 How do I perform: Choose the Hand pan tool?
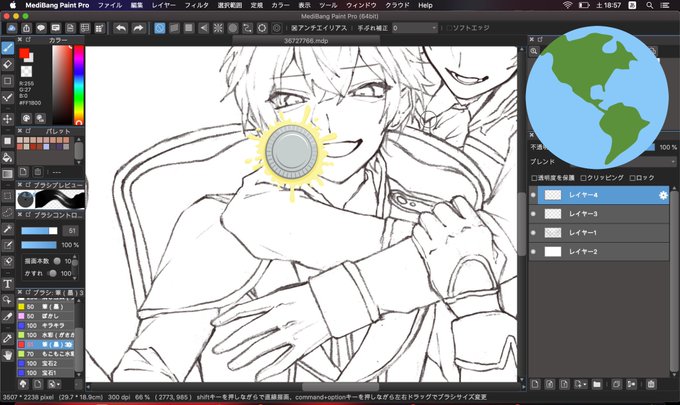7,356
